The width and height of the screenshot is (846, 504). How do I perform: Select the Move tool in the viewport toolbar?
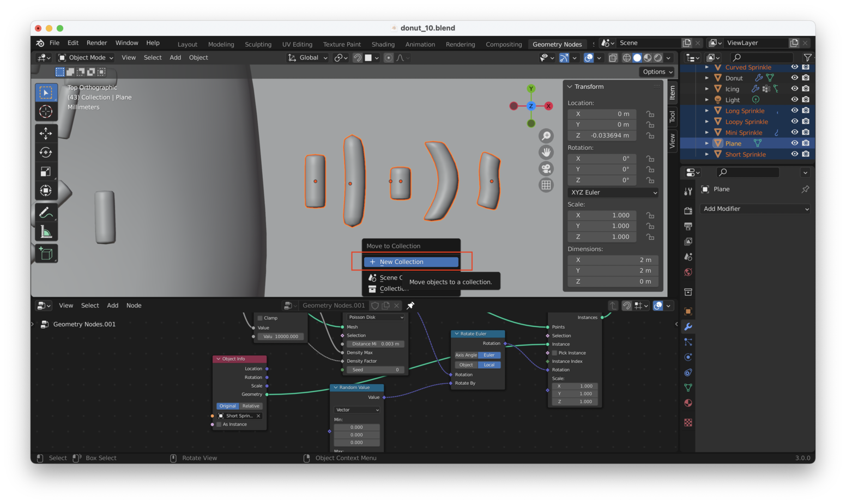coord(46,133)
